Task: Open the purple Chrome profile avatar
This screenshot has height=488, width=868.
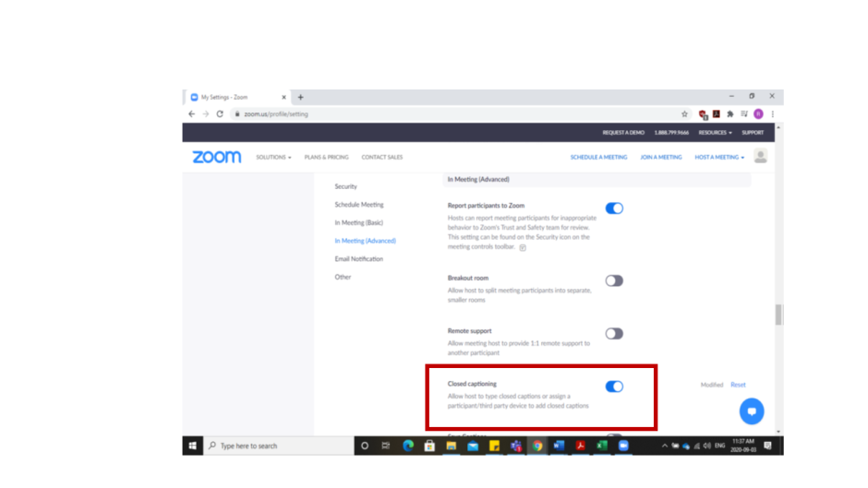Action: (x=758, y=114)
